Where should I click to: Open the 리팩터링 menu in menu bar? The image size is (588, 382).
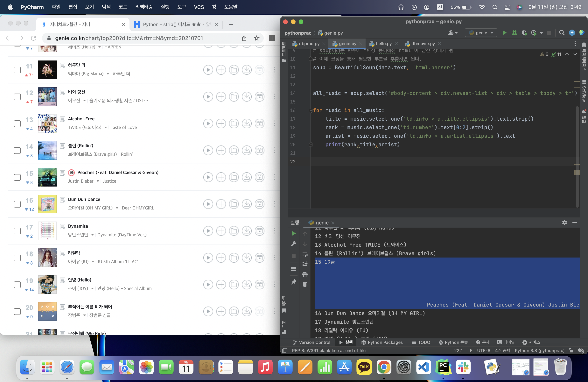tap(144, 7)
